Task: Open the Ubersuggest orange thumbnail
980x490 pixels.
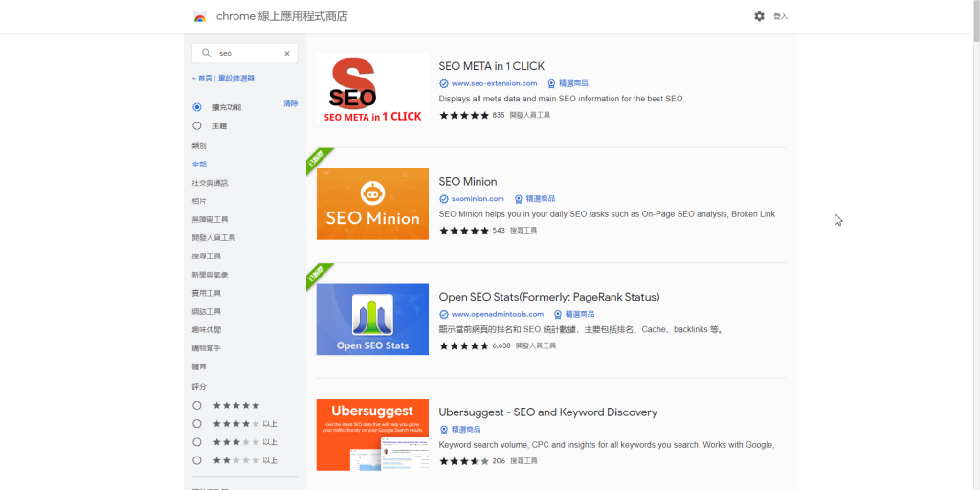Action: tap(372, 435)
